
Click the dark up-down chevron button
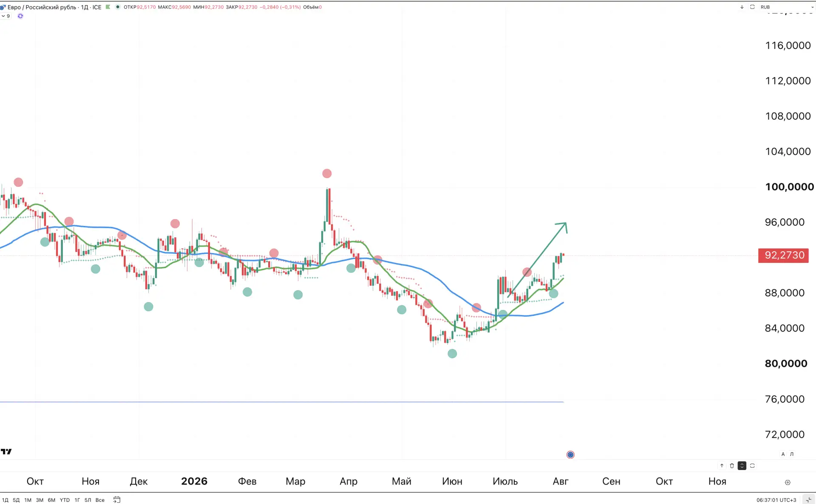point(742,466)
